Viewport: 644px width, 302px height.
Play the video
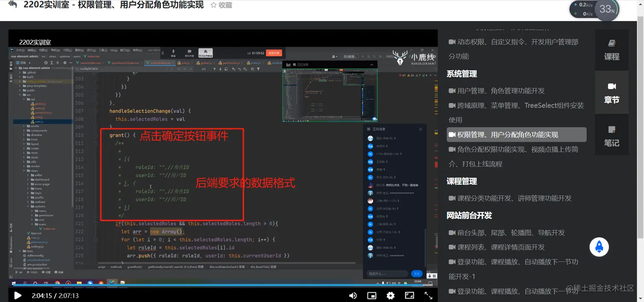18,295
